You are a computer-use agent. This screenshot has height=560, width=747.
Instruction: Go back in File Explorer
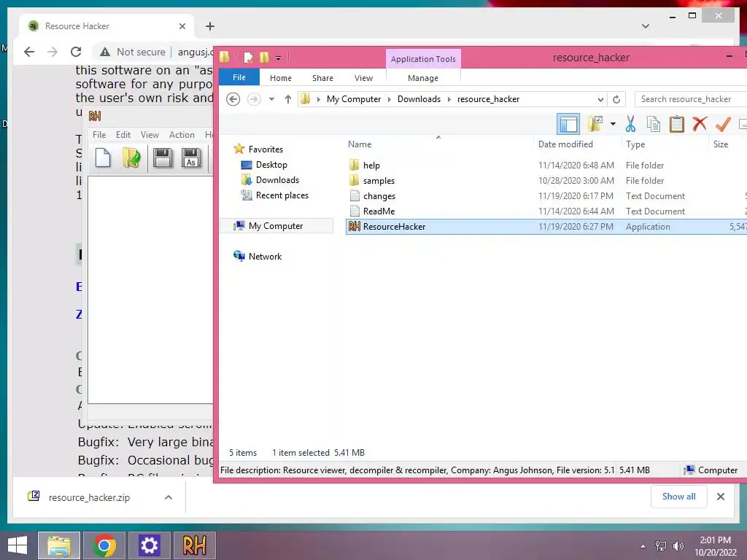pos(233,99)
